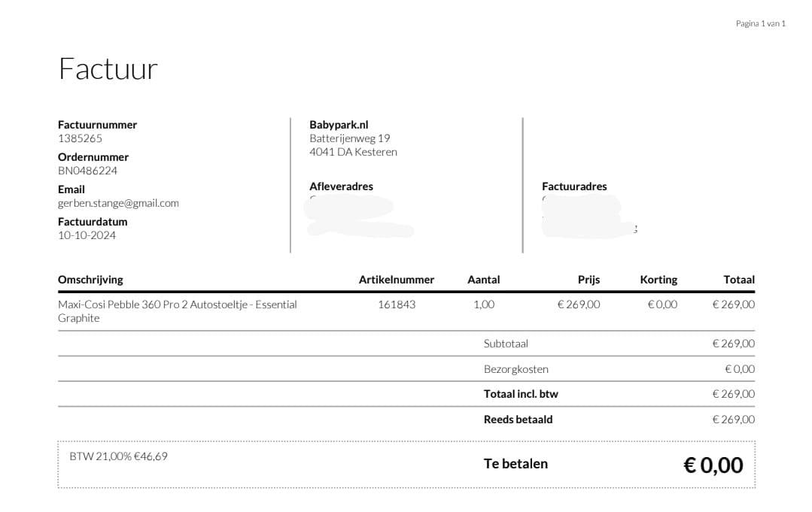Click the BTW 21,00% €46,69 text
812x512 pixels.
[119, 456]
